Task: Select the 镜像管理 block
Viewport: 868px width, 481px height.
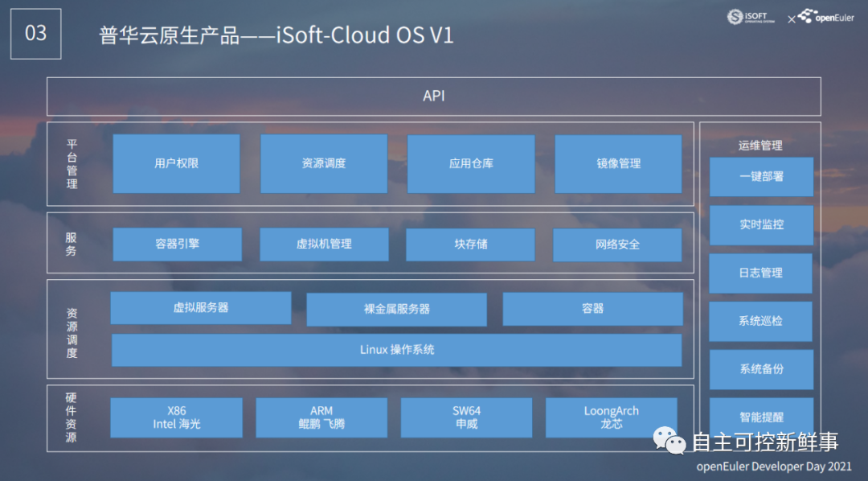Action: [x=618, y=163]
